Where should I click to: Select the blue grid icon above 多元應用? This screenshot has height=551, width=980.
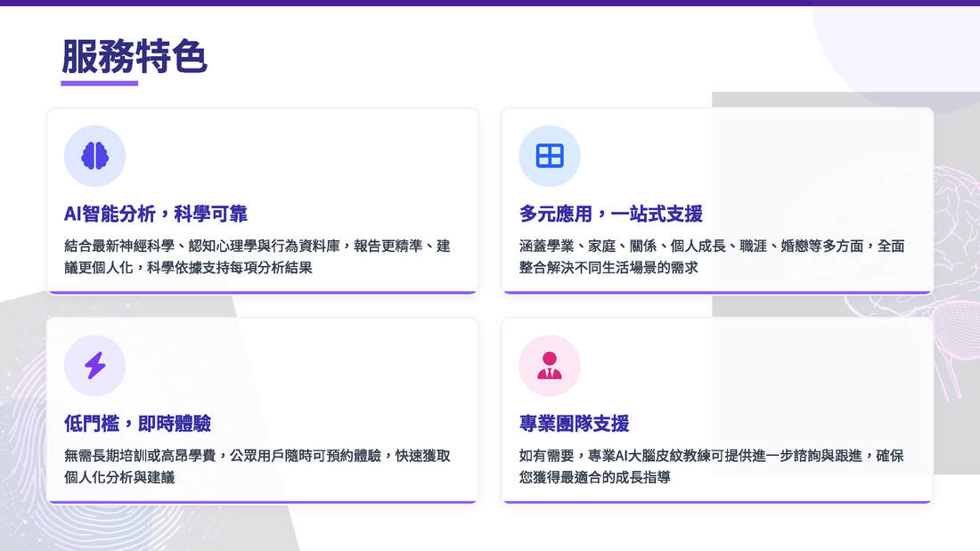point(550,154)
